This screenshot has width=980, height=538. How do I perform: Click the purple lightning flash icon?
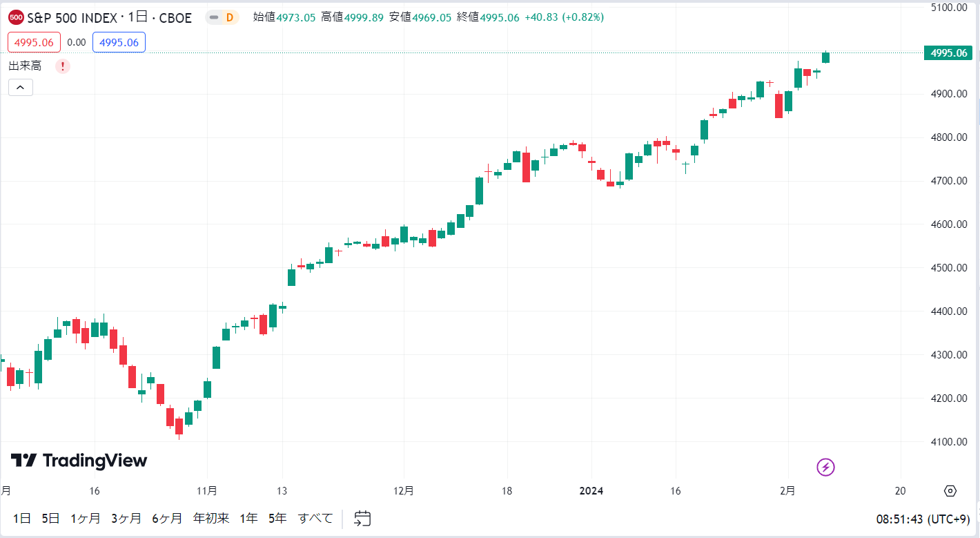click(x=825, y=468)
